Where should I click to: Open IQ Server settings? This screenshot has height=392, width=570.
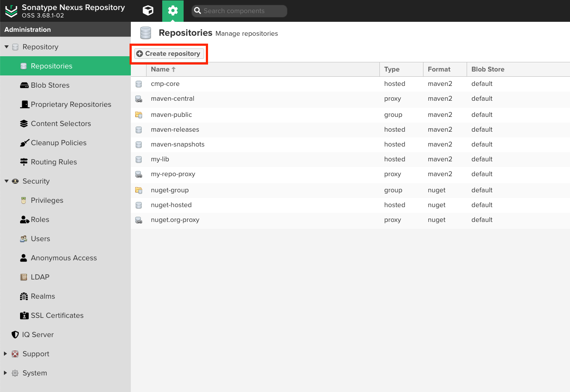(65, 335)
